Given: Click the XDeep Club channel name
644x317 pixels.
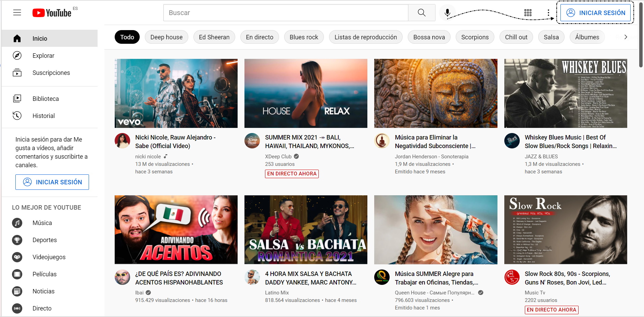Looking at the screenshot, I should (278, 156).
